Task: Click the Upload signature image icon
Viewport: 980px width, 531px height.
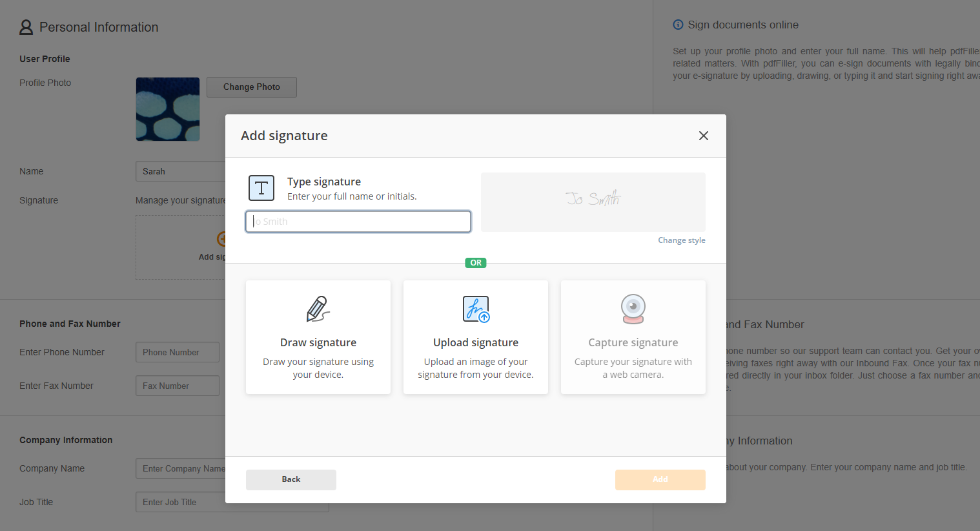Action: tap(476, 309)
